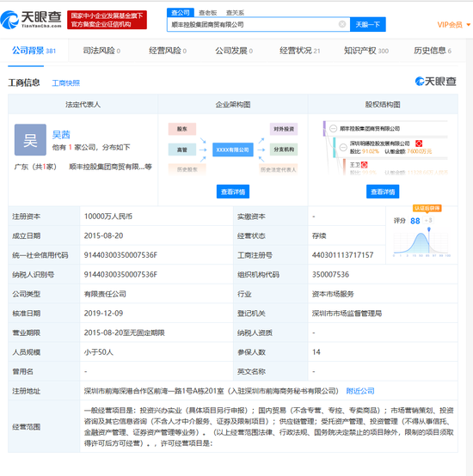Click establishment date 2015-08-20
Viewport: 473px width, 476px height.
pyautogui.click(x=103, y=236)
